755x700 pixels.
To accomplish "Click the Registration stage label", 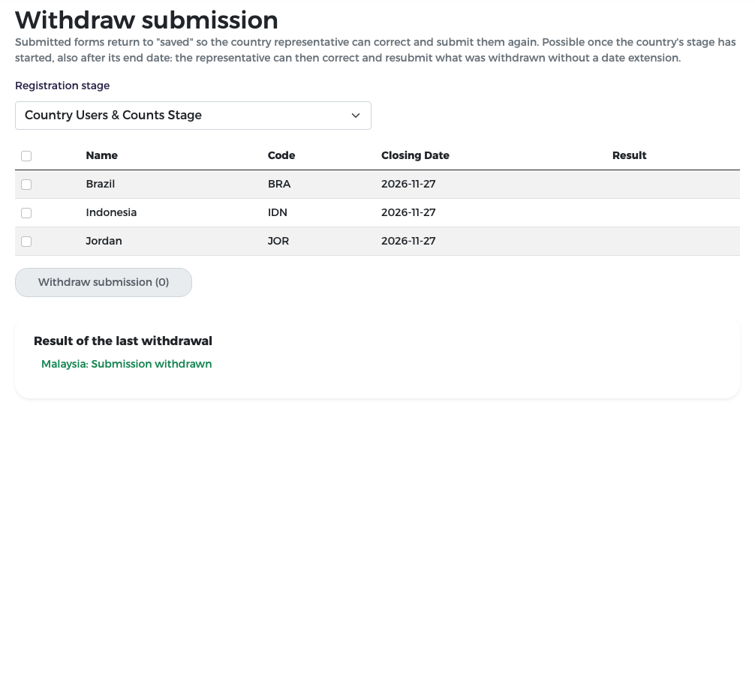I will [x=62, y=86].
